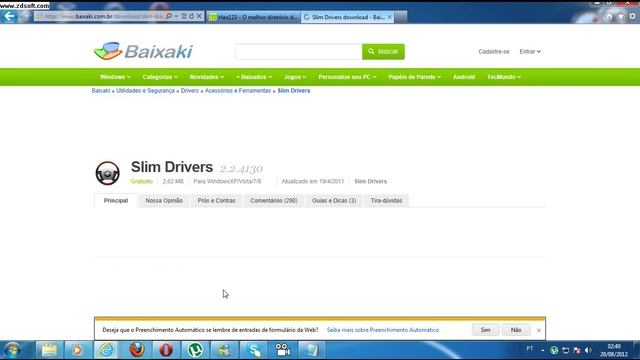Click Não on the autocomplete prompt
Viewport: 640px width, 360px height.
516,330
